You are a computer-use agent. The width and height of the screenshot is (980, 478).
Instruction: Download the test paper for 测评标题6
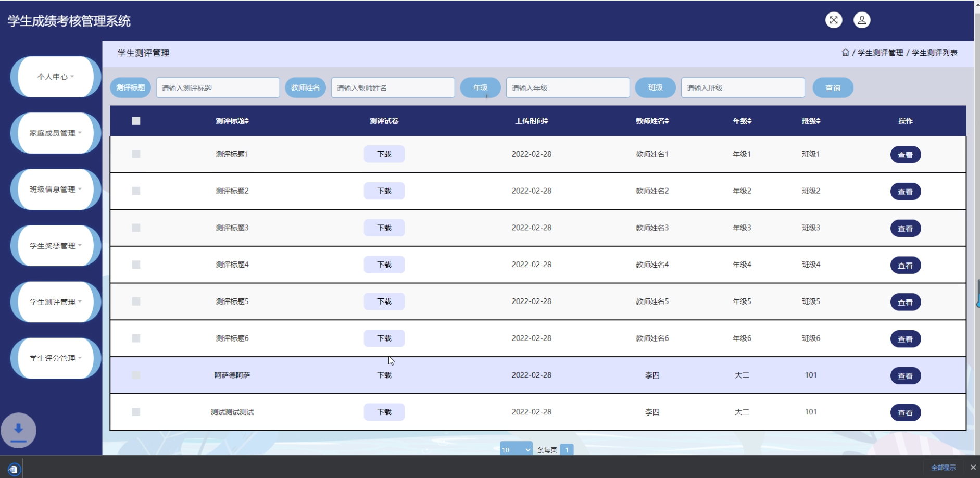pos(384,338)
